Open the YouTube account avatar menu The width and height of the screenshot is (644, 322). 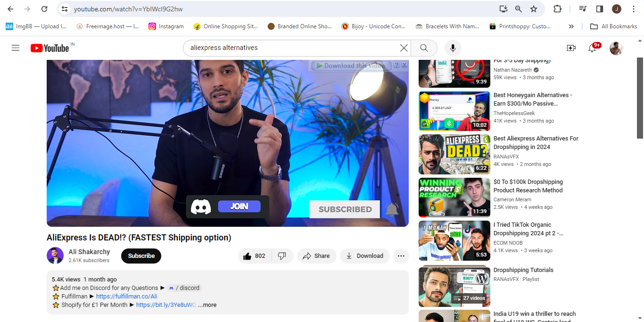pos(616,48)
